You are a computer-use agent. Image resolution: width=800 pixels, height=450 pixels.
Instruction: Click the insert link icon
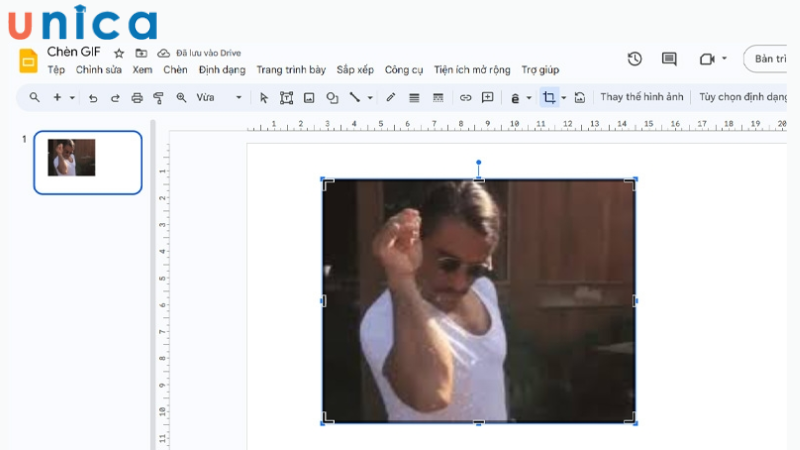tap(465, 98)
